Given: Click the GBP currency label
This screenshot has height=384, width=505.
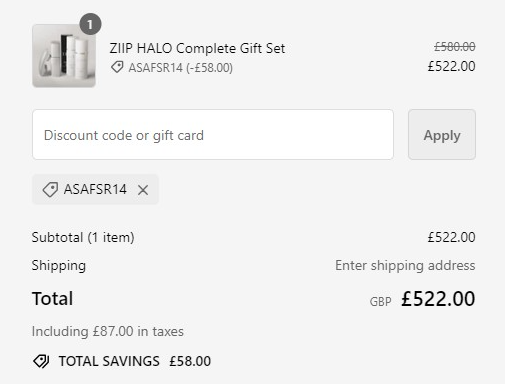Looking at the screenshot, I should (380, 302).
